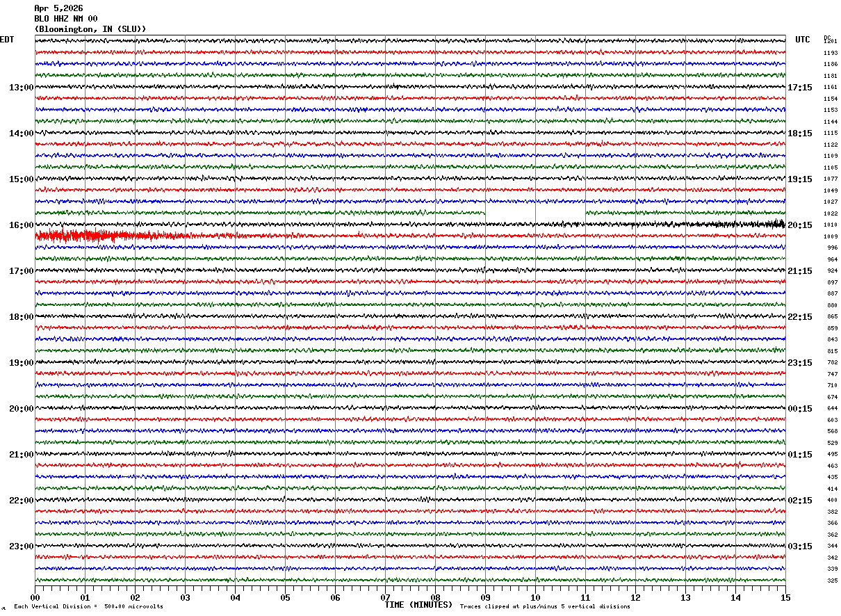Click the "13:00" EDT hour label
The height and width of the screenshot is (616, 841).
tap(21, 88)
